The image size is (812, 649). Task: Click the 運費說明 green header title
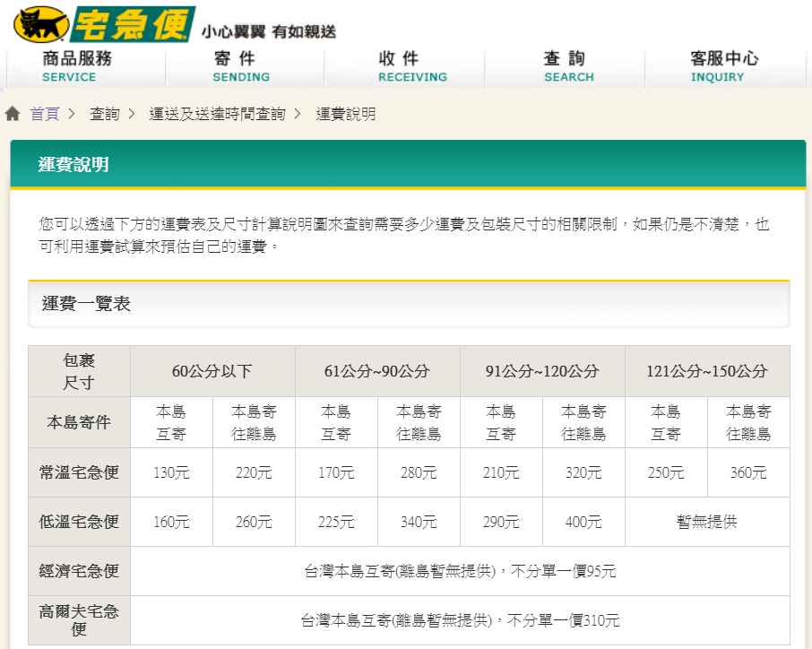73,164
